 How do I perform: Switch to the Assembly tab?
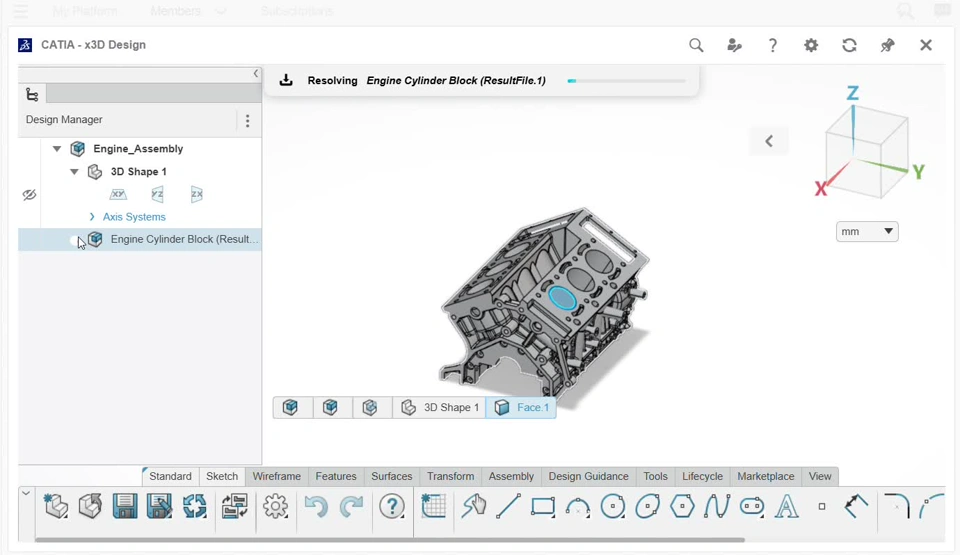511,476
